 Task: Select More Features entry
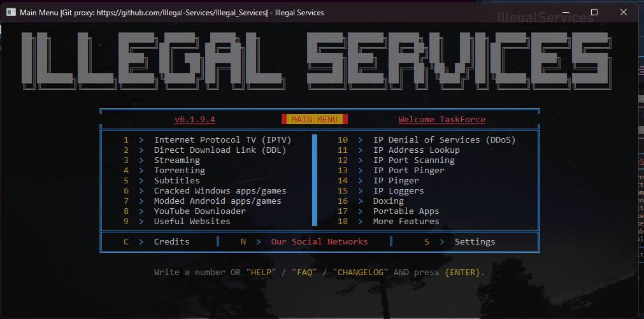coord(406,222)
